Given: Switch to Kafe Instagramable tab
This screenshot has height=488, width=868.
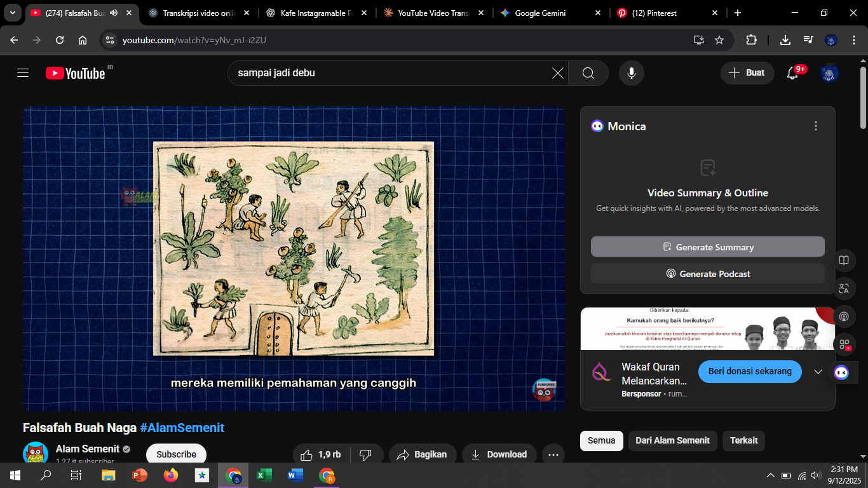Looking at the screenshot, I should pos(318,13).
